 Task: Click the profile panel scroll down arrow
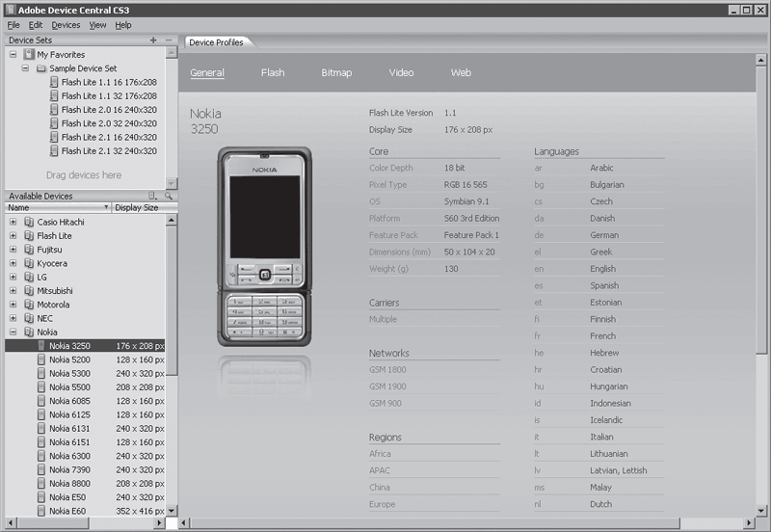point(760,511)
